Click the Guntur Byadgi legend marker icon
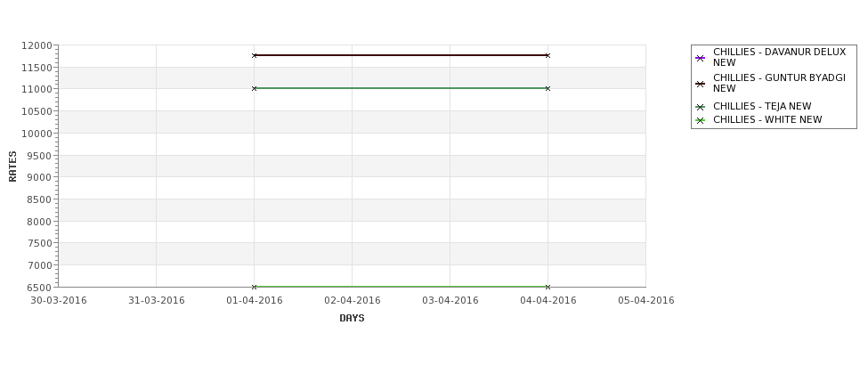Screen dimensions: 868x382 click(x=701, y=84)
